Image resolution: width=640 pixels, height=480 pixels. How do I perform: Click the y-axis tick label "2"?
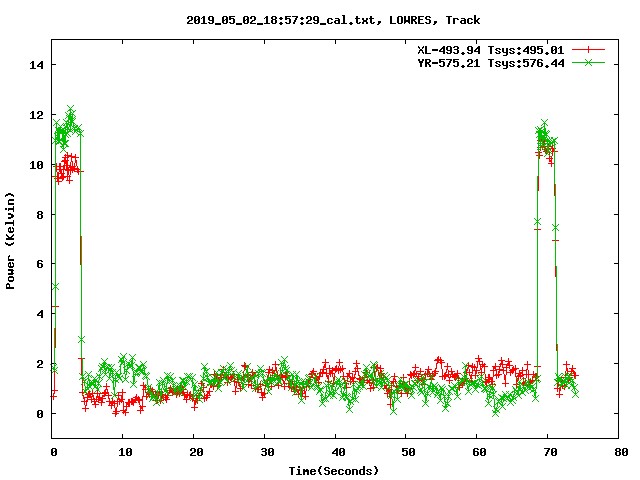tap(40, 364)
